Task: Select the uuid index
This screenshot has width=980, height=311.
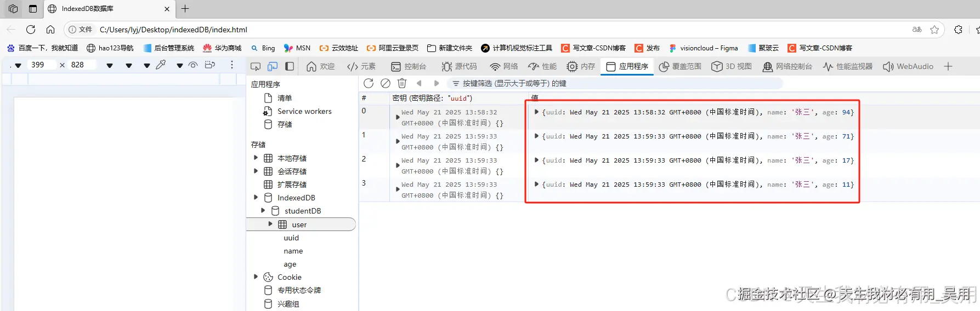Action: click(291, 238)
